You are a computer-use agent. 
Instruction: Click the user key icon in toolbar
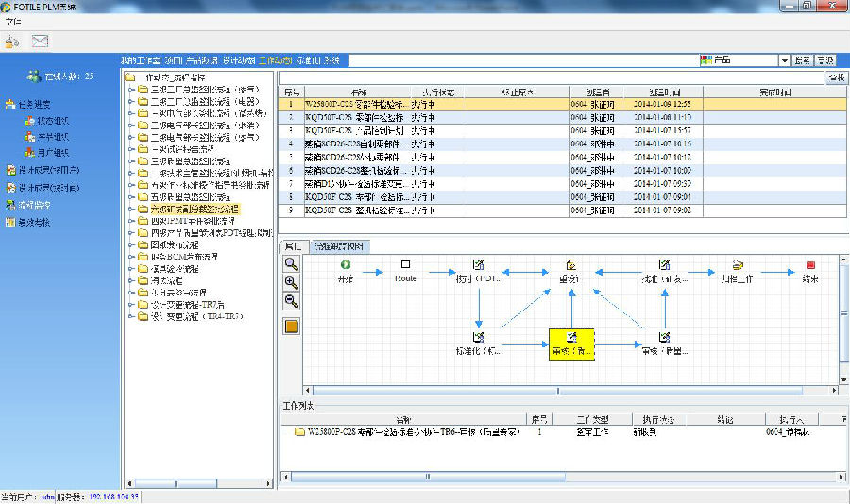[12, 41]
